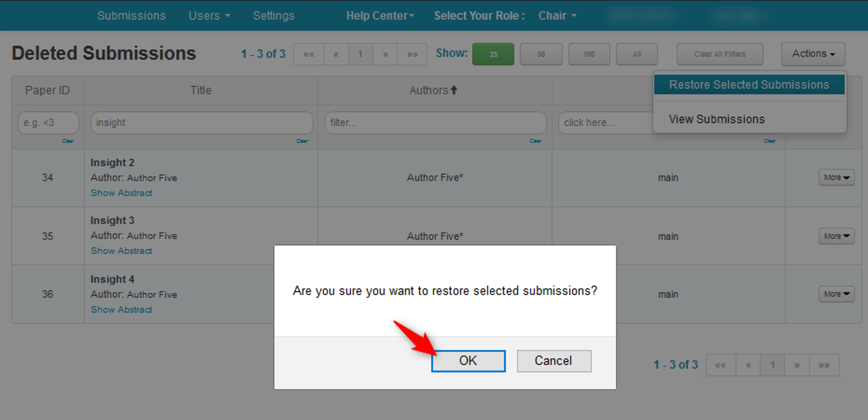Clear the Title filter
This screenshot has width=868, height=420.
302,141
